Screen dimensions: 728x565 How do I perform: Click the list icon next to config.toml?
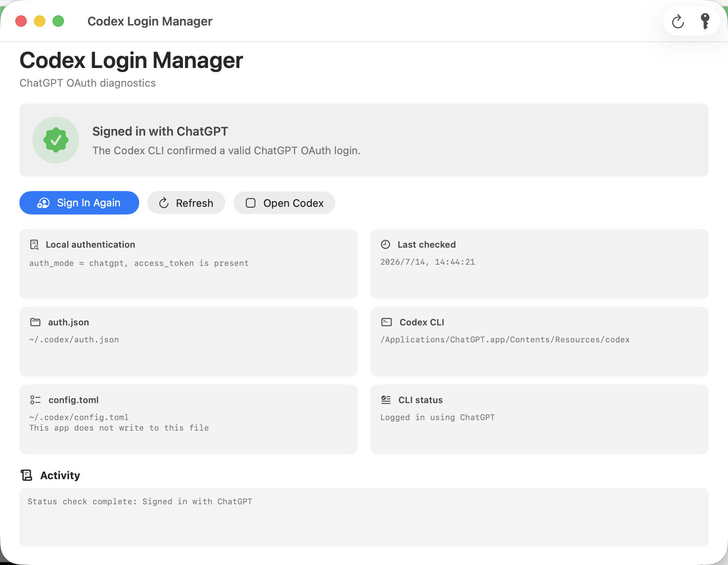[36, 400]
